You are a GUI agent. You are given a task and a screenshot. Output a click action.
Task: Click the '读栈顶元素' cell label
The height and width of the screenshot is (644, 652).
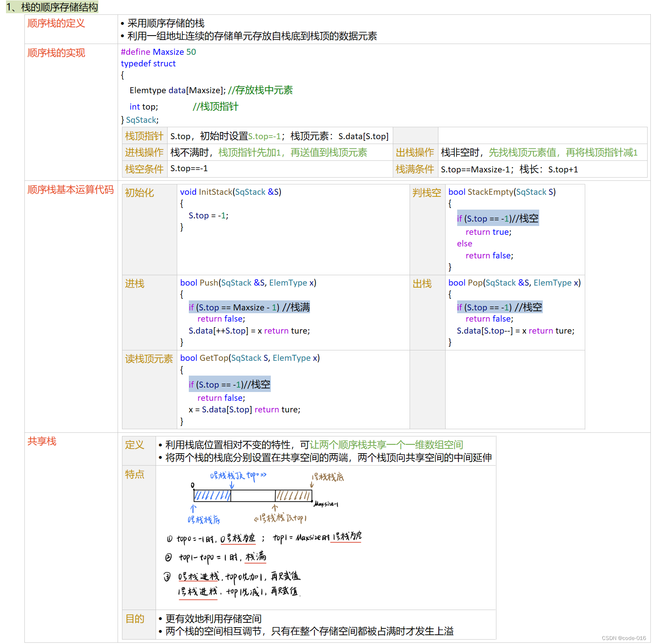coord(149,359)
